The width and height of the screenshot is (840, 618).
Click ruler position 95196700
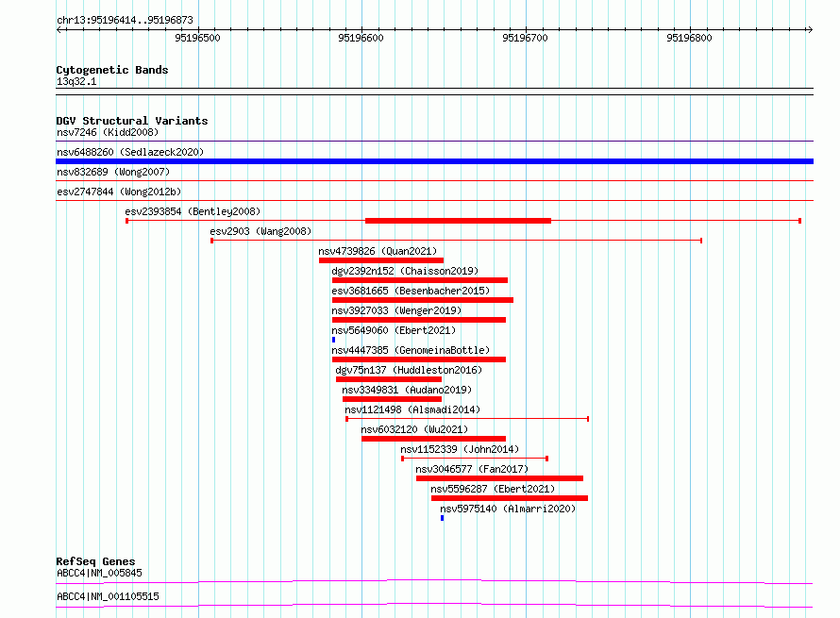[525, 38]
